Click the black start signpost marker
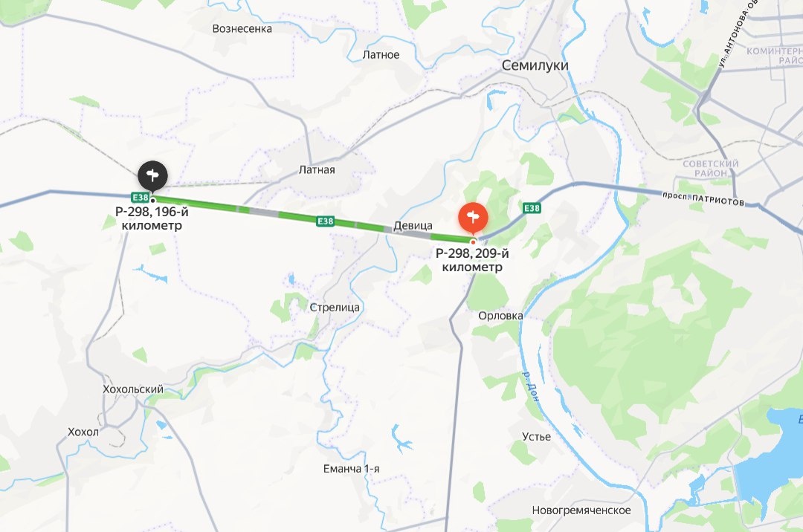 pos(152,176)
